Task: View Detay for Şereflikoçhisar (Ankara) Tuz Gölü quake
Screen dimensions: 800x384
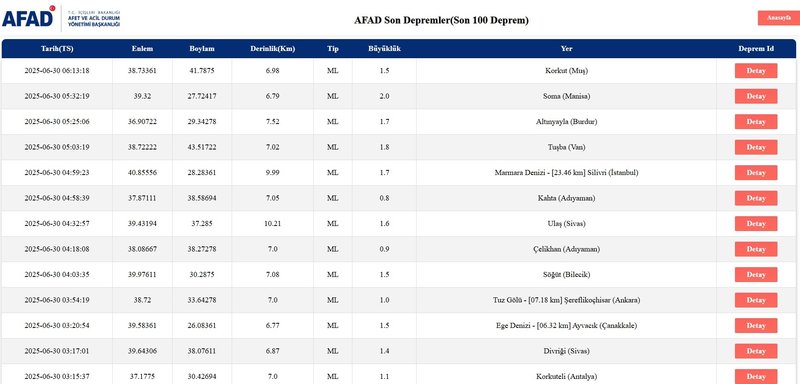Action: click(756, 300)
